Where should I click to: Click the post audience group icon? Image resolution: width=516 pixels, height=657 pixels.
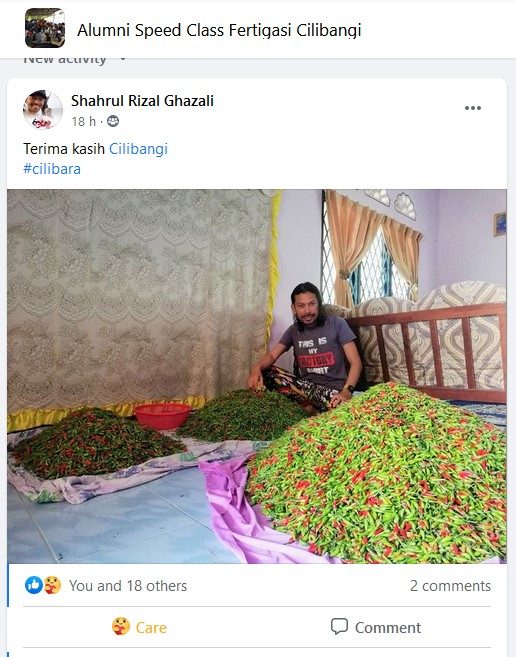pos(113,122)
